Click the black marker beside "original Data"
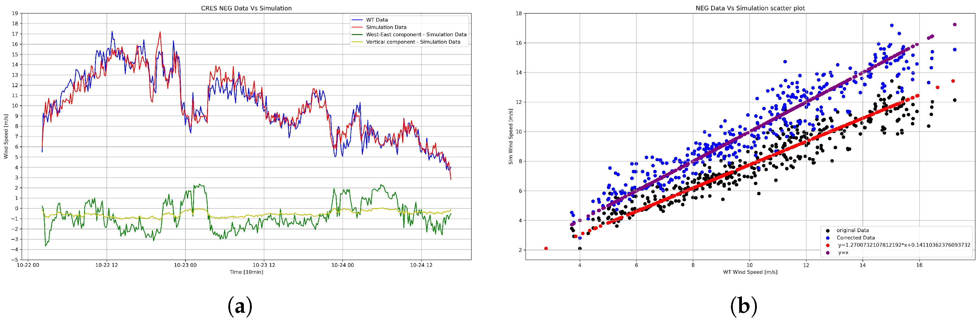This screenshot has width=980, height=324. coord(828,230)
